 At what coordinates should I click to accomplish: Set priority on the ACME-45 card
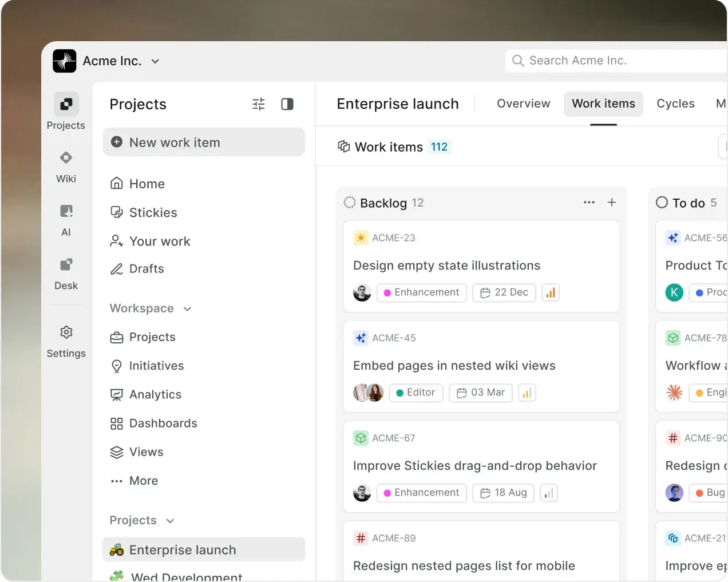point(527,393)
